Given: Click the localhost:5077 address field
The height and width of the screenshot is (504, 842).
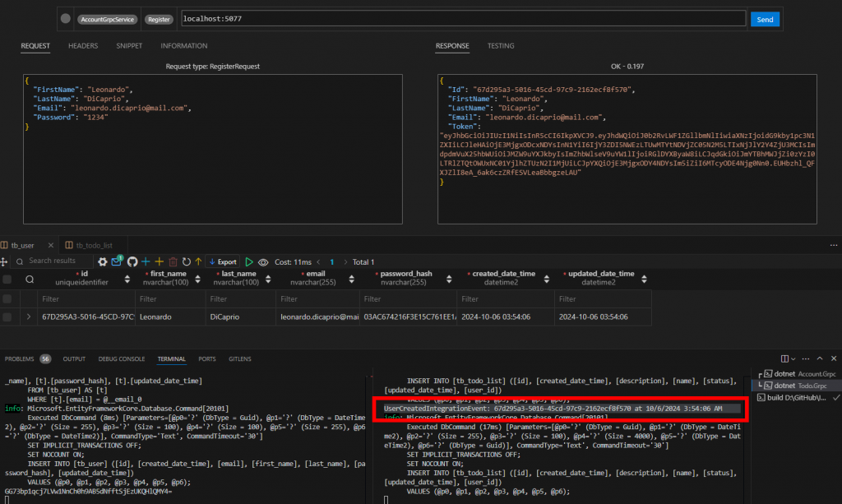Looking at the screenshot, I should (x=464, y=19).
